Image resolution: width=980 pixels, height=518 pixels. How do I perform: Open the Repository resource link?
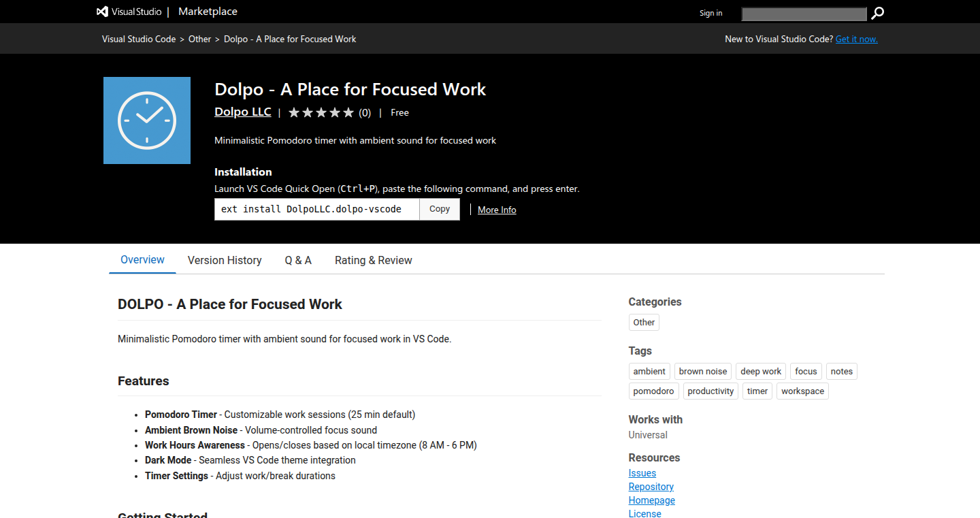click(x=651, y=487)
